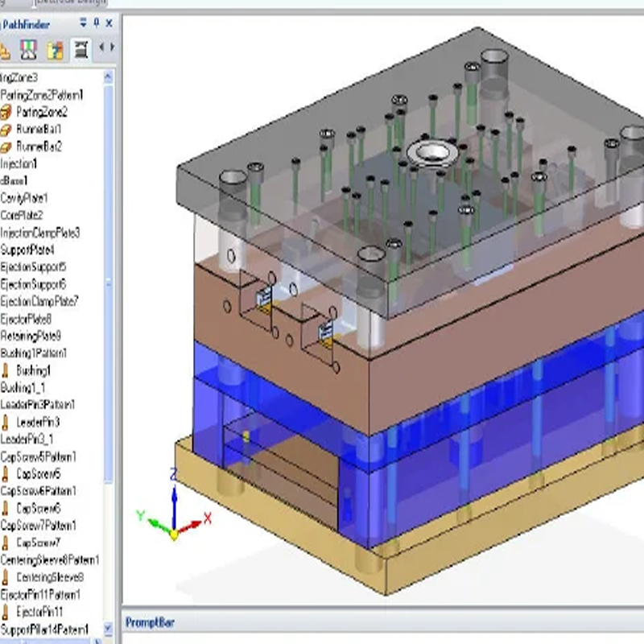644x644 pixels.
Task: Select InjectionClampPlate3 in the tree
Action: tap(39, 233)
